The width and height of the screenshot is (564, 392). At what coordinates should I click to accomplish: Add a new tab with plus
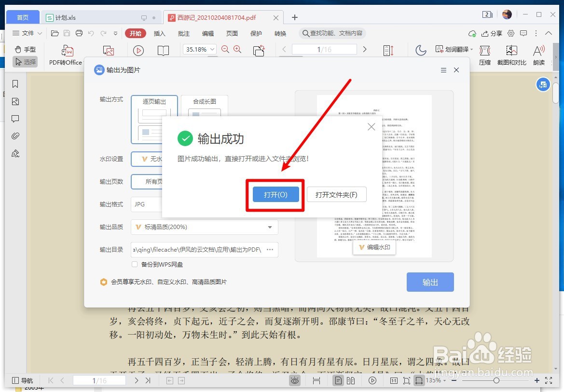[x=295, y=17]
